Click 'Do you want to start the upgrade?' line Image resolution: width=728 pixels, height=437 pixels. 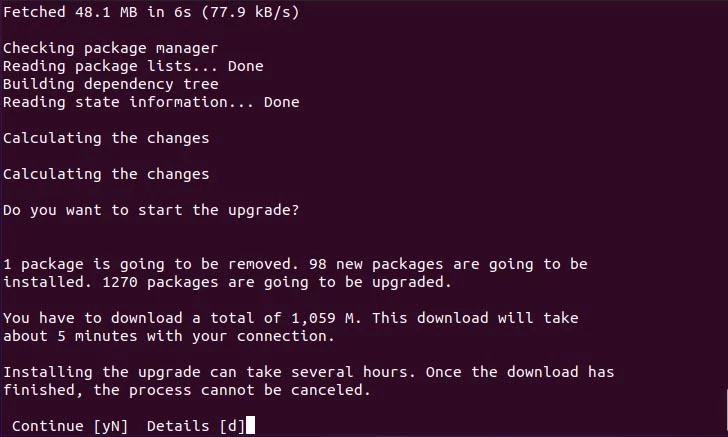pos(151,210)
